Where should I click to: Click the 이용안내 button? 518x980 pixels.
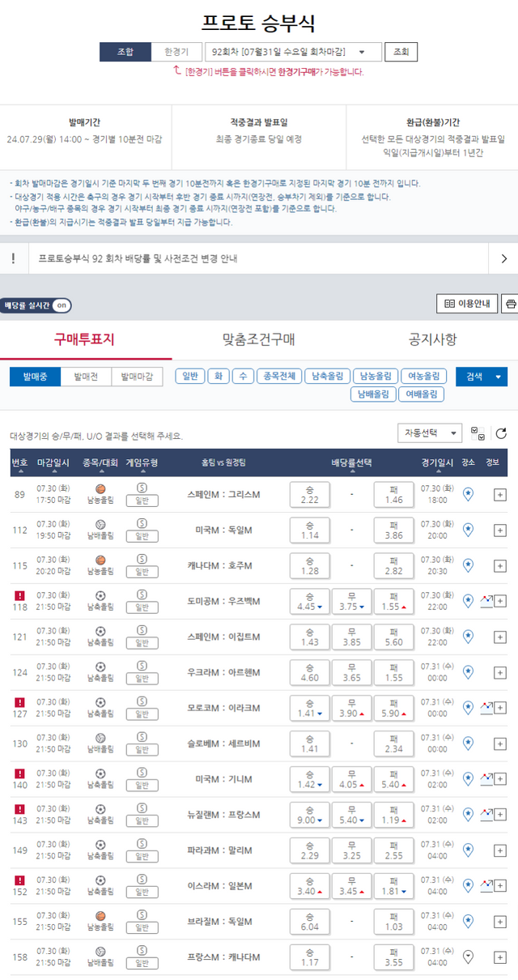468,305
